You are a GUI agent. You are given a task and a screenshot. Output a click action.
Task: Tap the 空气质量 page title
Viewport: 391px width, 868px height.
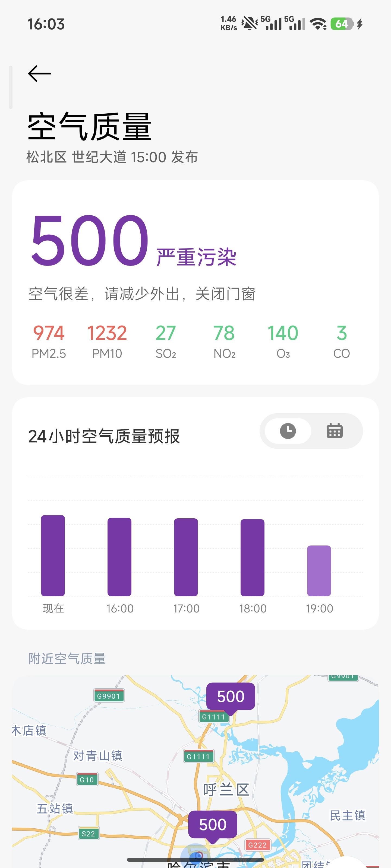[x=89, y=127]
